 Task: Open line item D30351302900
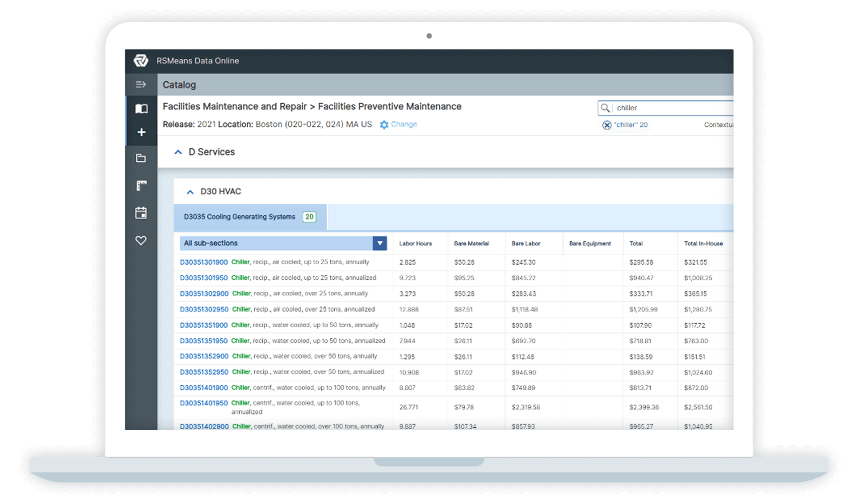tap(204, 294)
